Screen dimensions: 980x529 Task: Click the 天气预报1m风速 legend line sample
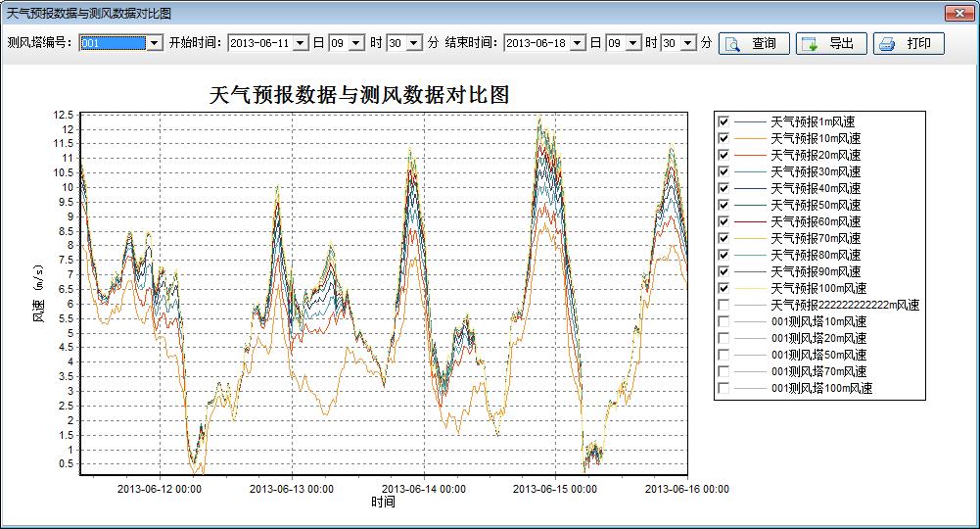[750, 121]
